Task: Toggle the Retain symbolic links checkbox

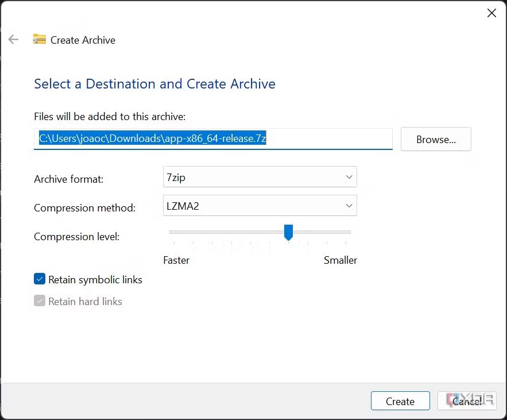Action: click(x=40, y=279)
